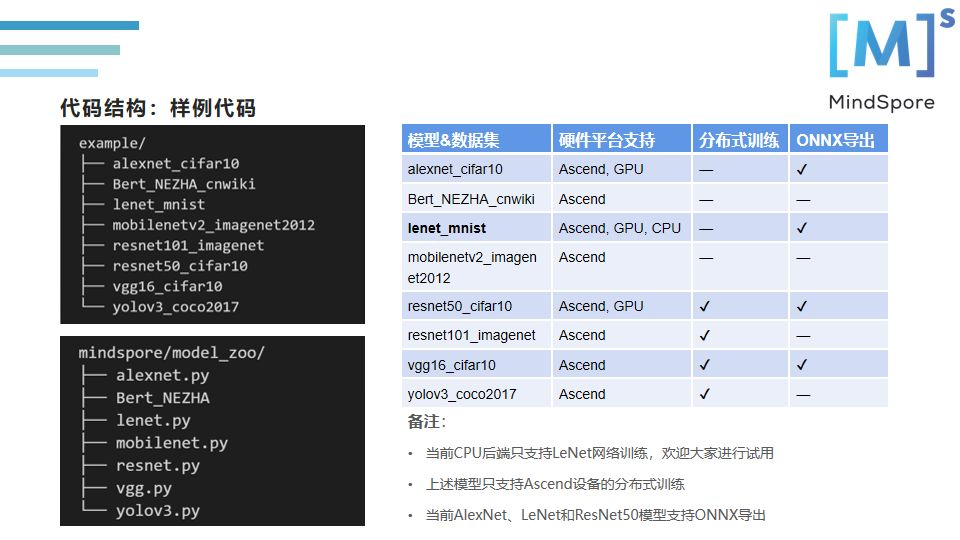The image size is (960, 540).
Task: Click Ascend, GPU in the alexnet_cifar10 row
Action: (601, 169)
